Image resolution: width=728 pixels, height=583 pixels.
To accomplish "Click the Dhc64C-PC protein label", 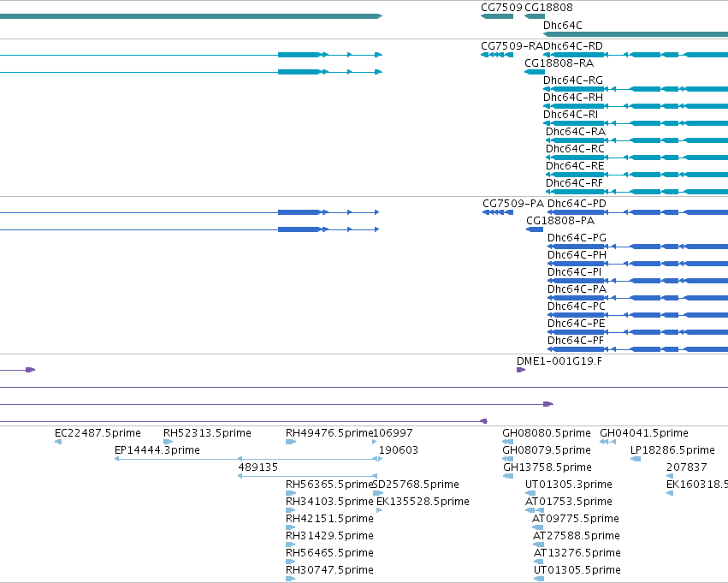I will click(577, 306).
